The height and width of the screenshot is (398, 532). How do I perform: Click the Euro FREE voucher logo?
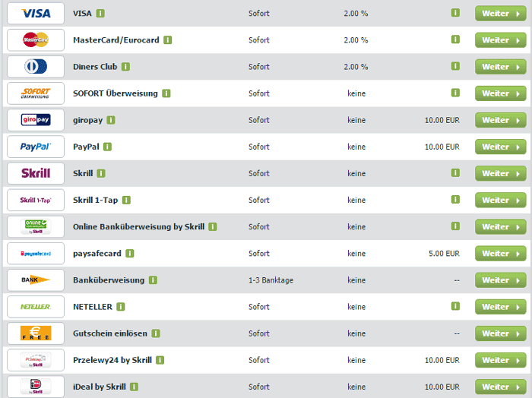pos(36,333)
